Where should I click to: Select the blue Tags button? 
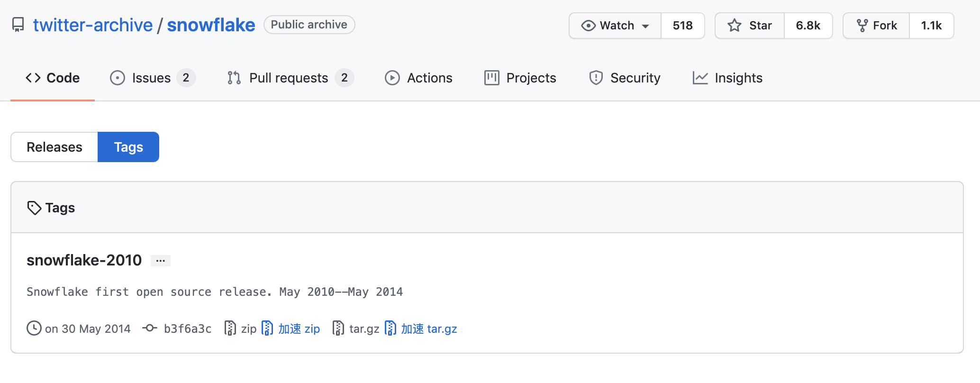tap(128, 147)
